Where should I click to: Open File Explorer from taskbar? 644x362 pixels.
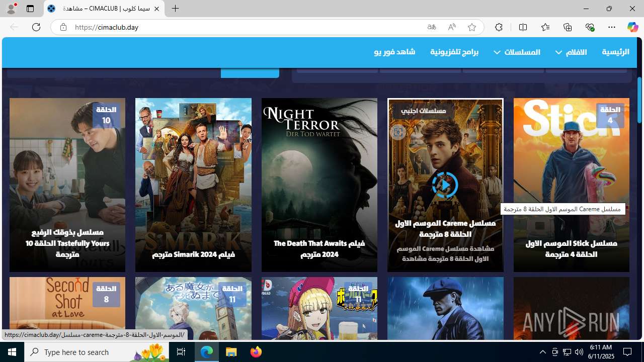pyautogui.click(x=231, y=352)
